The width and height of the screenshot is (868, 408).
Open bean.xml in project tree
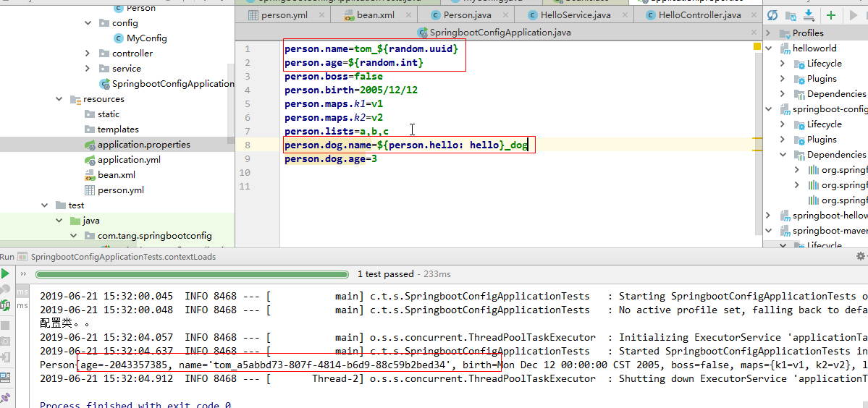coord(109,175)
